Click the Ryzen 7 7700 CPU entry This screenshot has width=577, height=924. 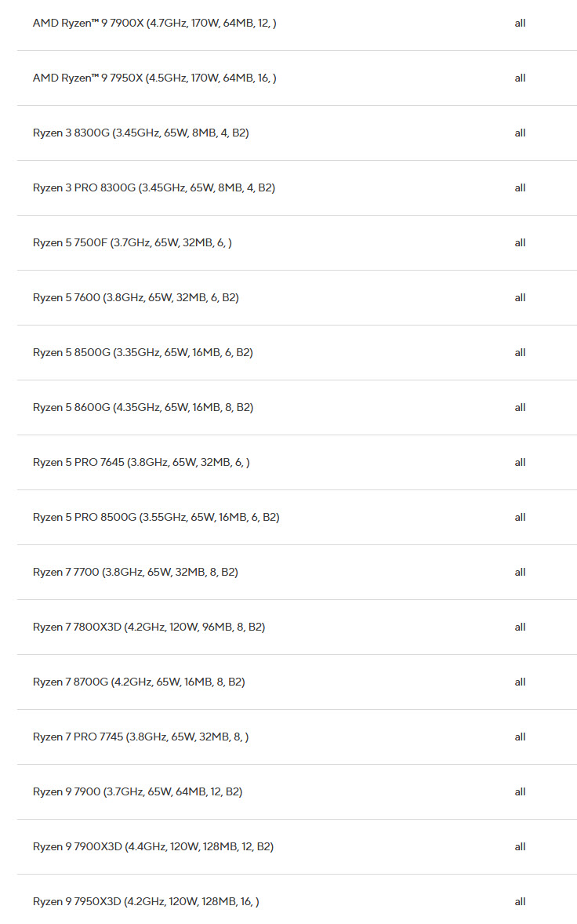pos(136,573)
